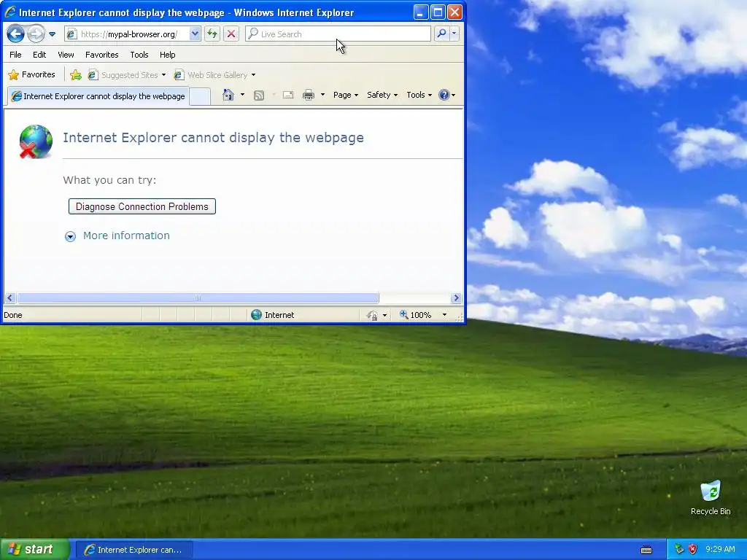
Task: Open the Tools menu in menu bar
Action: (x=139, y=55)
